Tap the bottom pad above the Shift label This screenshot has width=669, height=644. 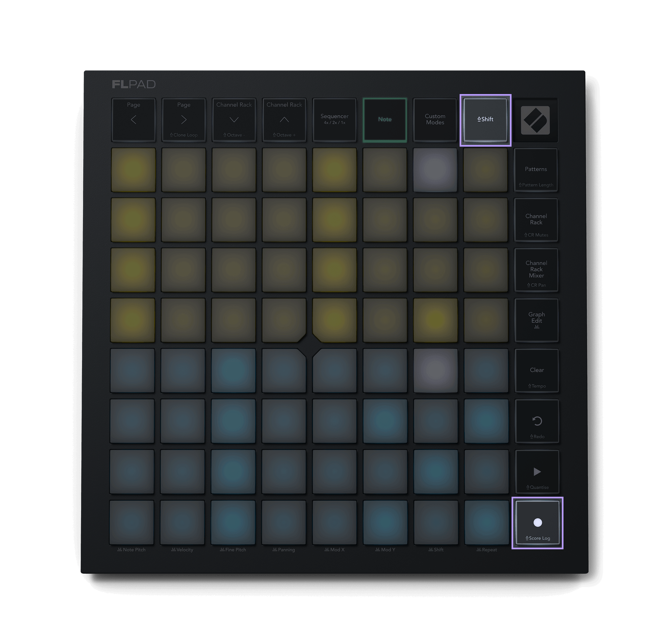point(436,522)
